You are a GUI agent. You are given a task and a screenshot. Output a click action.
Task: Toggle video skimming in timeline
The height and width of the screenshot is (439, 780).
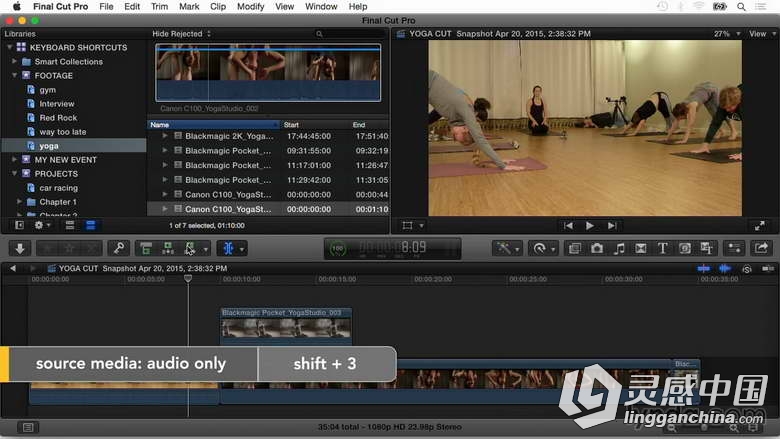click(703, 268)
